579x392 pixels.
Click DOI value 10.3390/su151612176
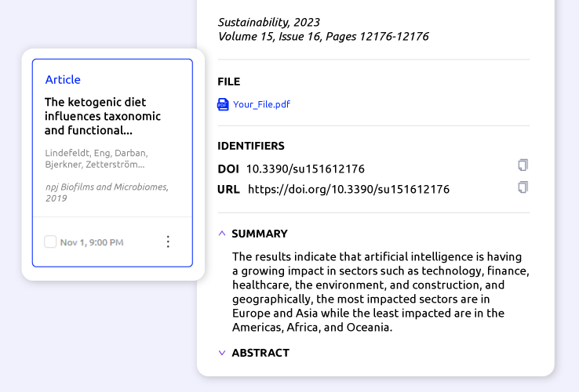pos(305,169)
